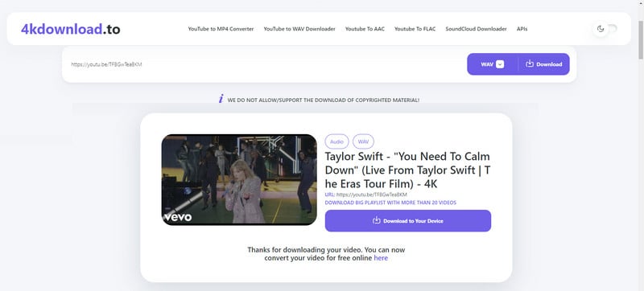Open YouTube to MP4 Converter page
Screen dimensions: 644x291
(x=221, y=29)
